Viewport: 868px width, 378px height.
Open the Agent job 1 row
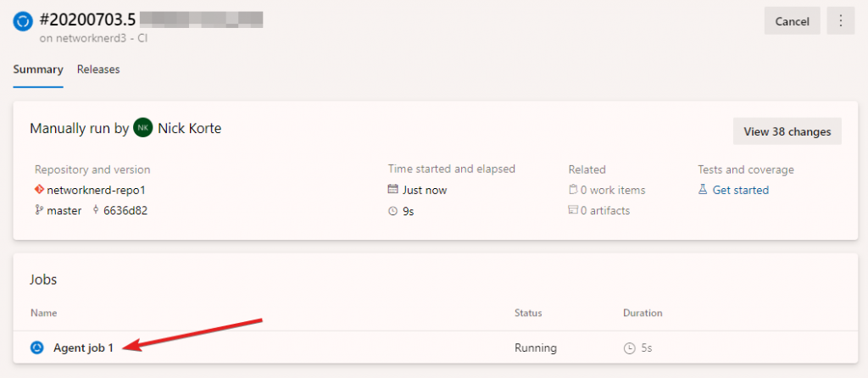(436, 347)
